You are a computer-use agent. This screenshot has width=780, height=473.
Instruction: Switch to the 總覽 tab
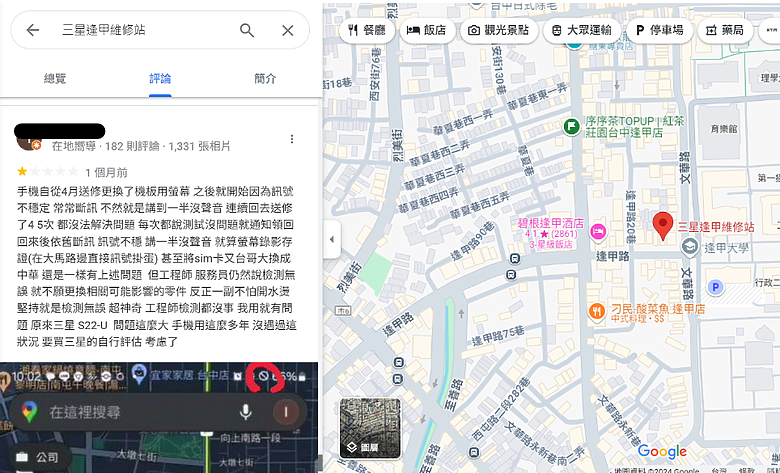(55, 79)
